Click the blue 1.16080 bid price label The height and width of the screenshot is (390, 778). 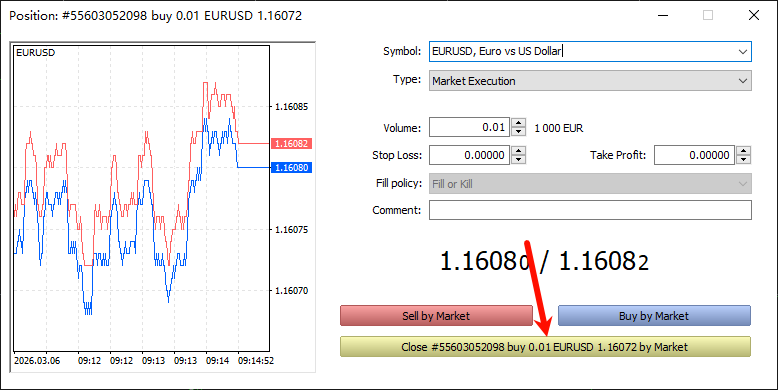pyautogui.click(x=292, y=168)
